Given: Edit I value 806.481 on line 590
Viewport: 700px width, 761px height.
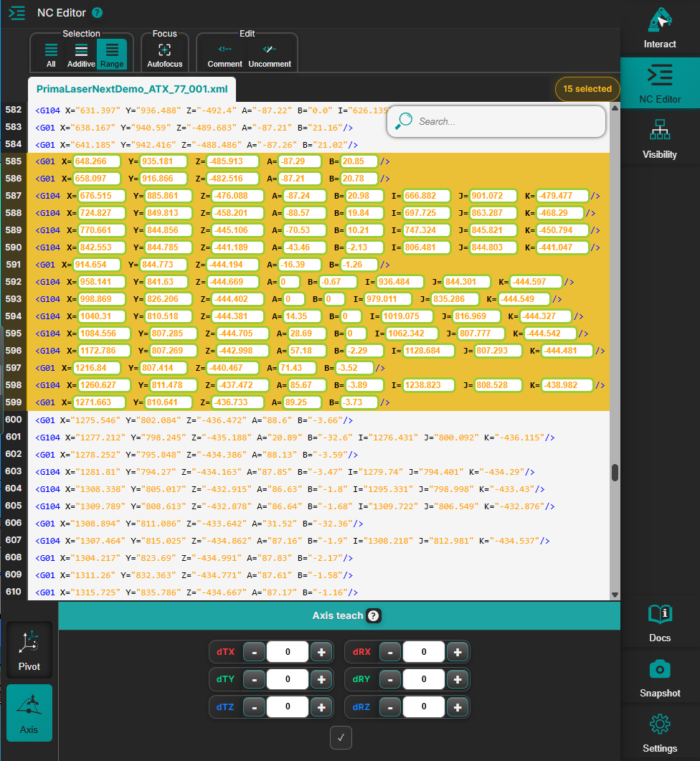Looking at the screenshot, I should (x=426, y=247).
